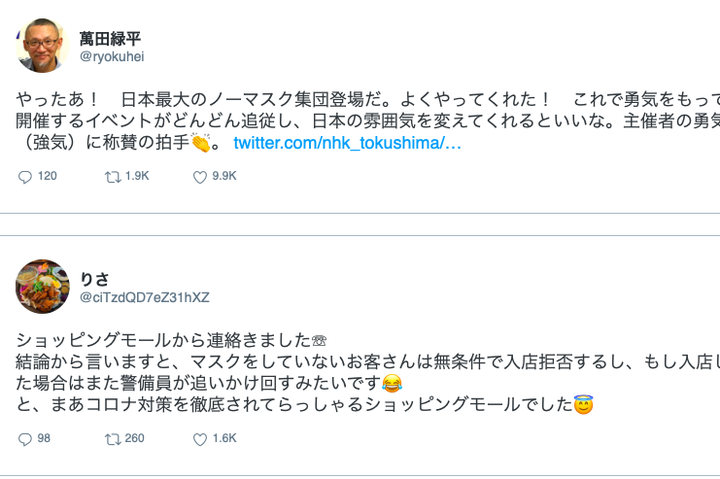Click the 1.9K retweet count
720x479 pixels.
[x=137, y=177]
